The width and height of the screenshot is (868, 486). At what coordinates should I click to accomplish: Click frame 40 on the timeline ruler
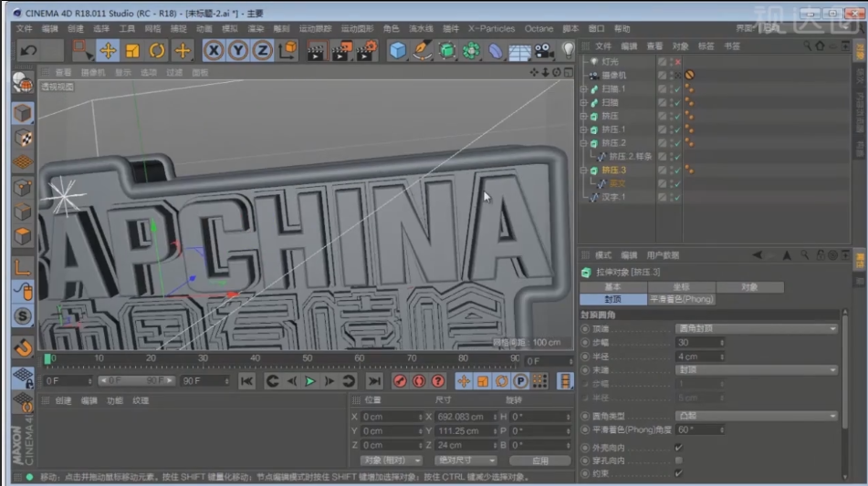point(256,359)
